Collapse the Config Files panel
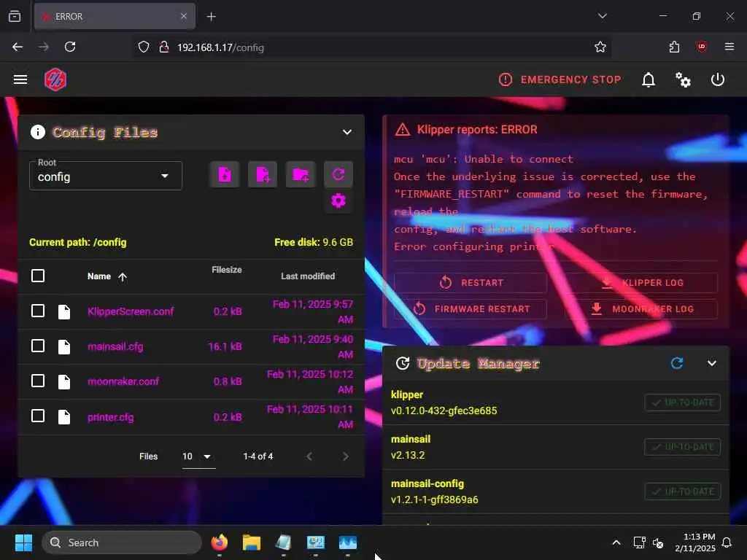 pos(347,132)
